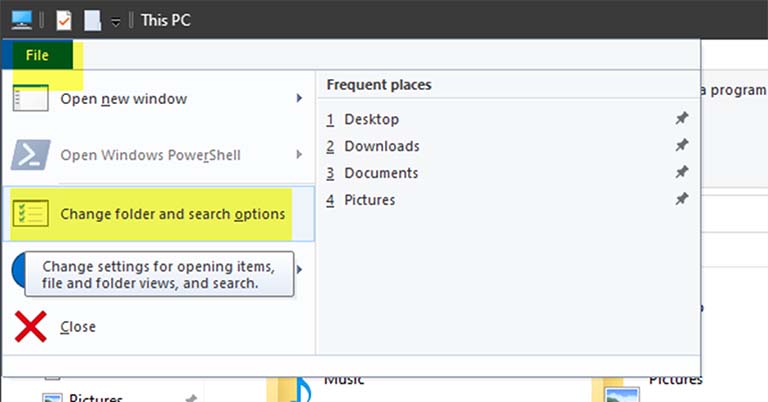Viewport: 768px width, 402px height.
Task: Expand the Open Windows PowerShell submenu arrow
Action: tap(299, 155)
